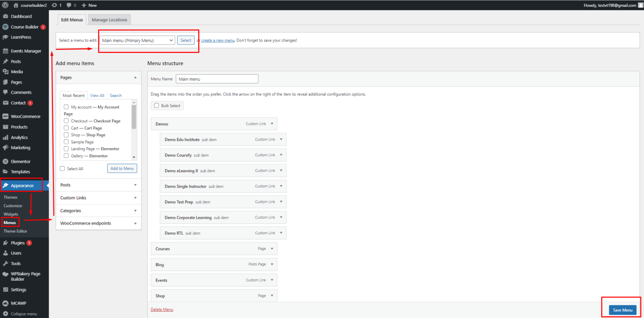Open the Plugins plug icon in the sidebar

click(5, 243)
